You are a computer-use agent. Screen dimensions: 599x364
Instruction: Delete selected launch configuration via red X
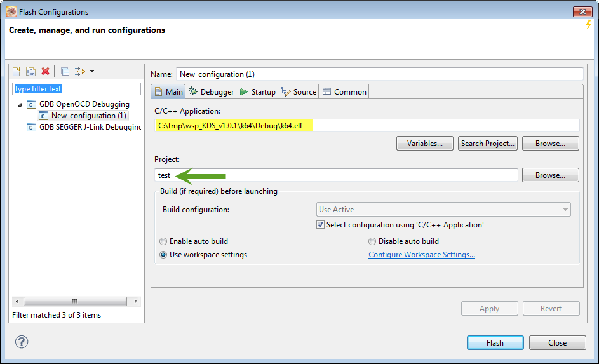click(45, 71)
